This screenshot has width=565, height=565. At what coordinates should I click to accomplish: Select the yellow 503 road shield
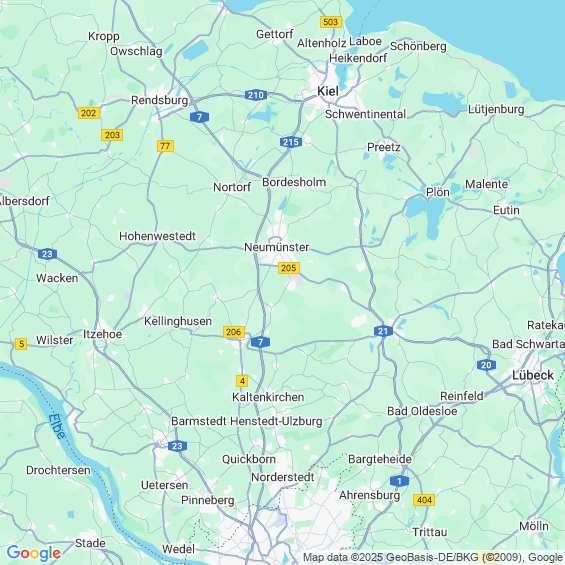click(331, 22)
